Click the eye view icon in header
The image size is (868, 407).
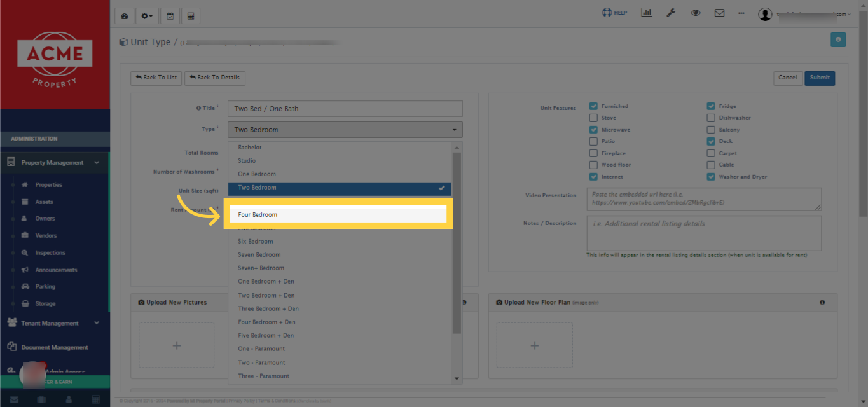(696, 13)
